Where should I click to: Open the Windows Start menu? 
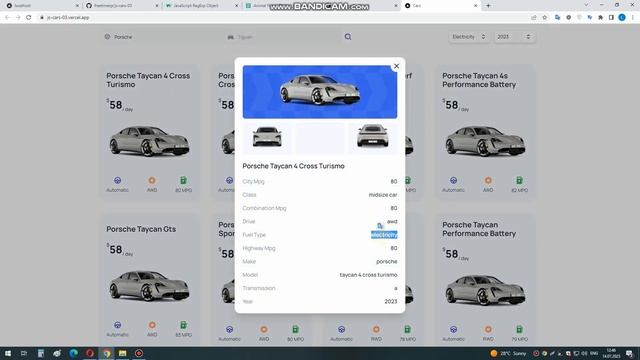pyautogui.click(x=7, y=353)
